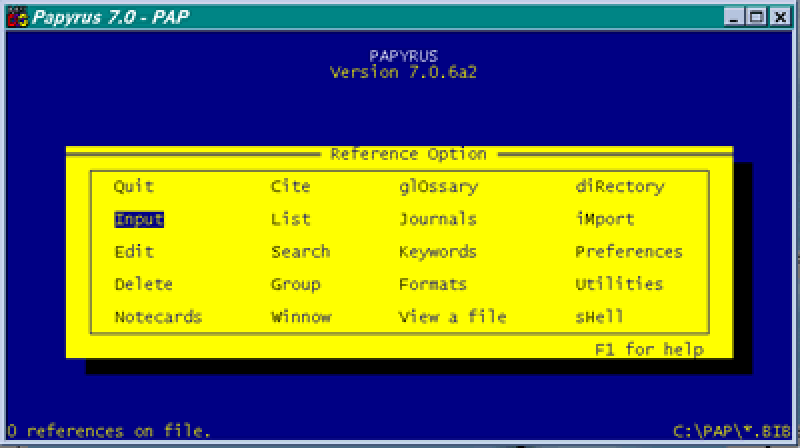Viewport: 800px width, 448px height.
Task: Click the '0 references on file.' status text
Action: pyautogui.click(x=109, y=431)
